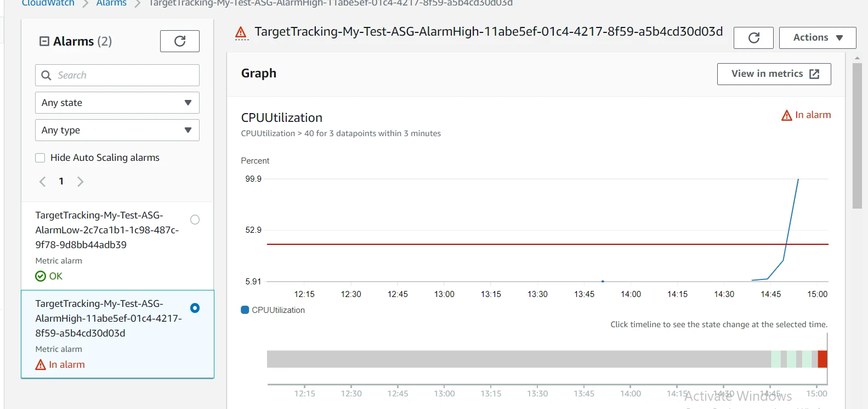Open Alarms from the breadcrumb
Screen dimensions: 868x409
(111, 3)
